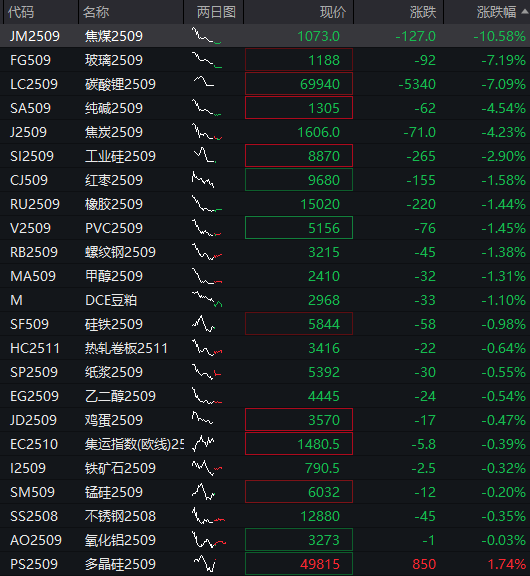Viewport: 530px width, 576px height.
Task: Click boxed price 3570 for 鸡蛋2509
Action: click(299, 420)
